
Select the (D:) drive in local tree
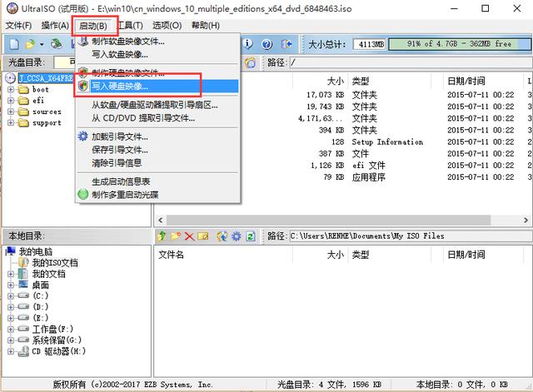41,307
